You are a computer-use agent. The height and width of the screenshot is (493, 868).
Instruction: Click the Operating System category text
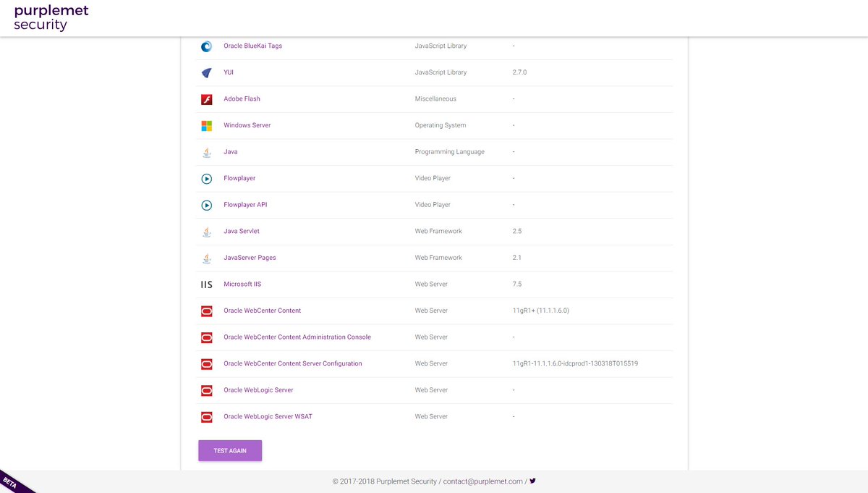pos(441,125)
